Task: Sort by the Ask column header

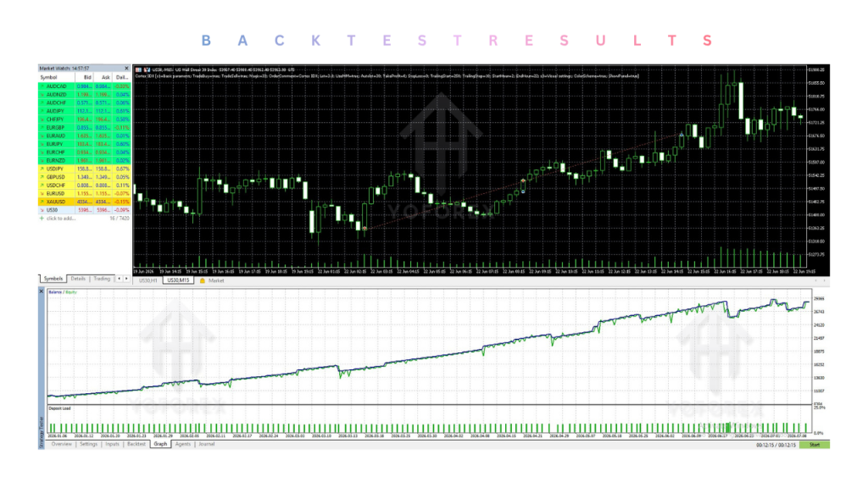Action: coord(103,77)
